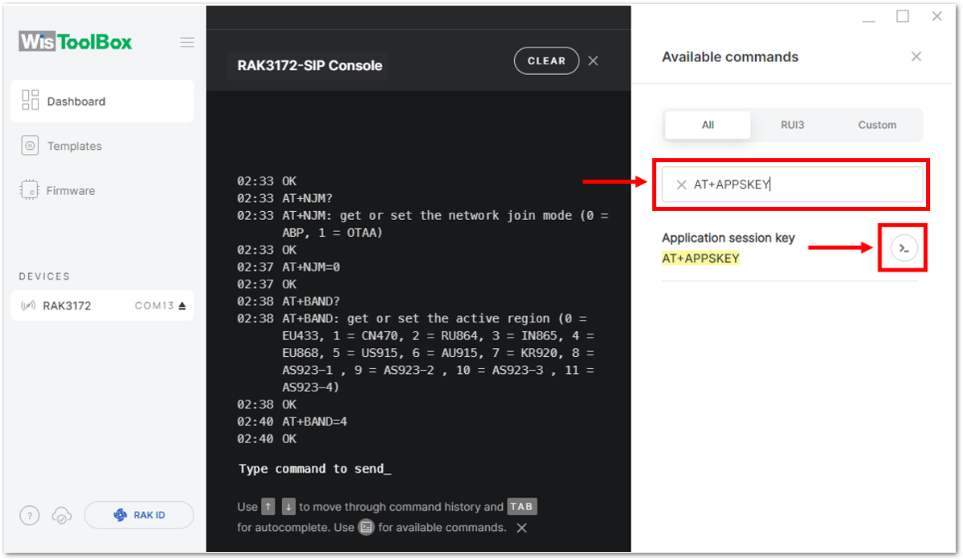Image resolution: width=963 pixels, height=560 pixels.
Task: Select the Application session key result
Action: click(x=728, y=239)
